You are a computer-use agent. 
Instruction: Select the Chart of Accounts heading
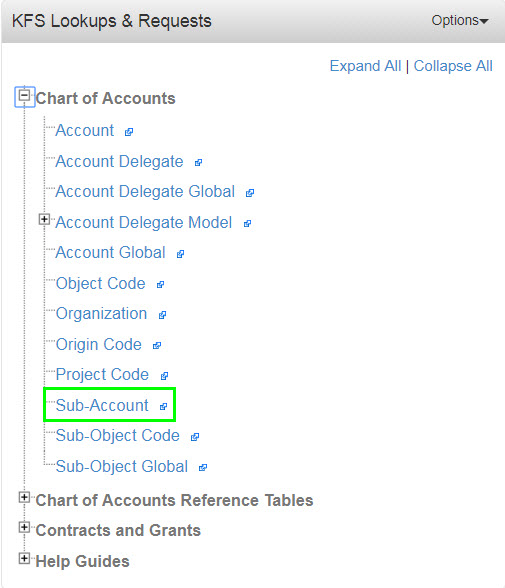click(105, 99)
